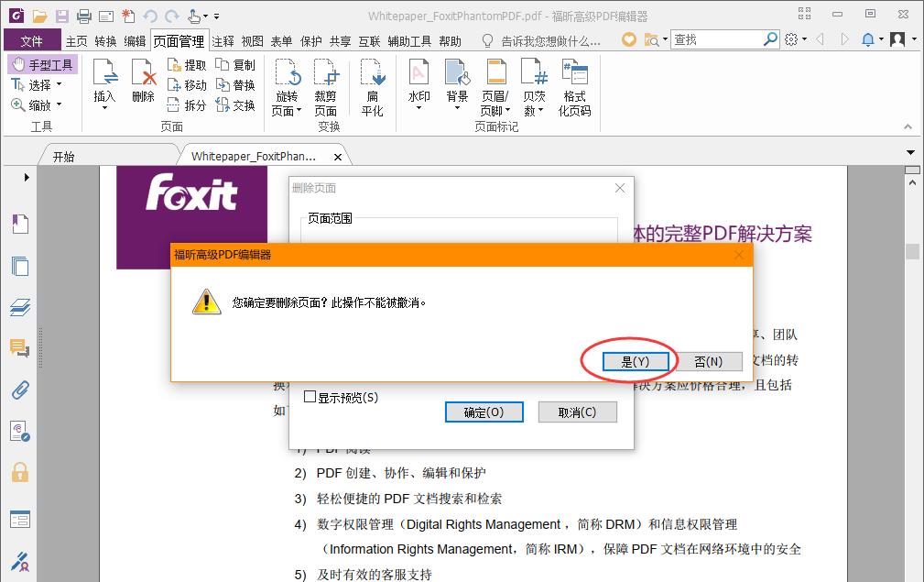Open the 文件 (File) menu
The height and width of the screenshot is (582, 924).
tap(32, 40)
